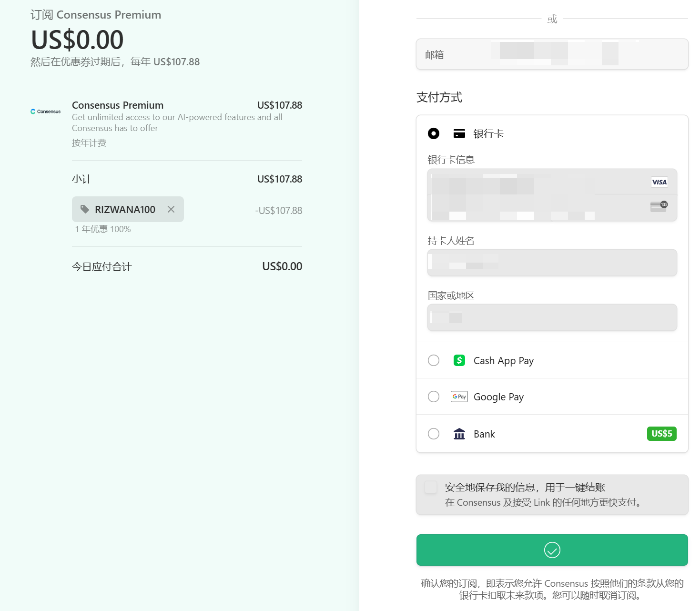Screen dimensions: 700x611
Task: Select Bank payment radio button
Action: click(434, 434)
